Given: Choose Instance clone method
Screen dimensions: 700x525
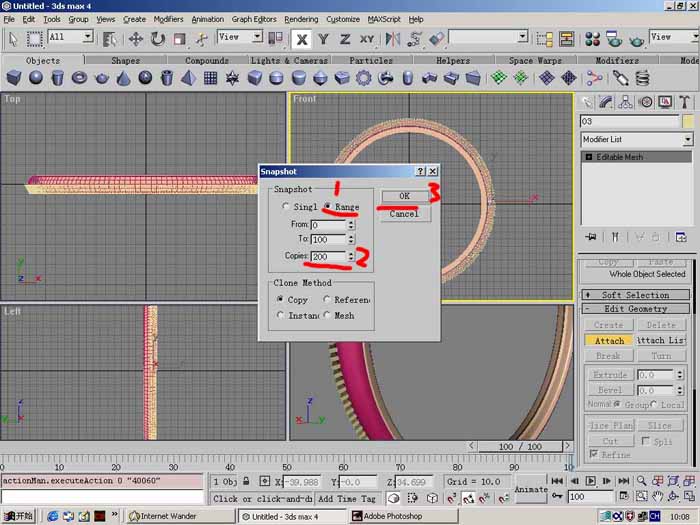Looking at the screenshot, I should pos(280,315).
